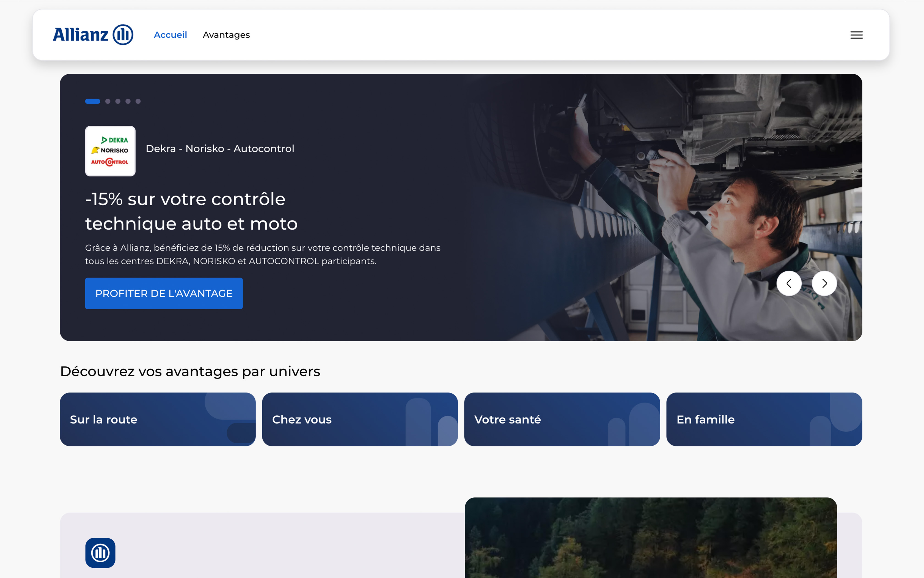Open the hamburger menu icon
Viewport: 924px width, 578px height.
(x=856, y=35)
